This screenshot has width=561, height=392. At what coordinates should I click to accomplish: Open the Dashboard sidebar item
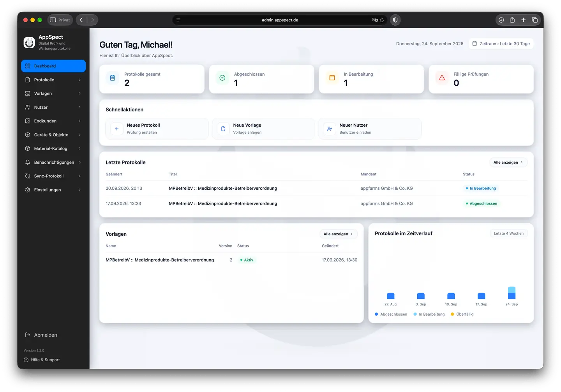(x=53, y=66)
